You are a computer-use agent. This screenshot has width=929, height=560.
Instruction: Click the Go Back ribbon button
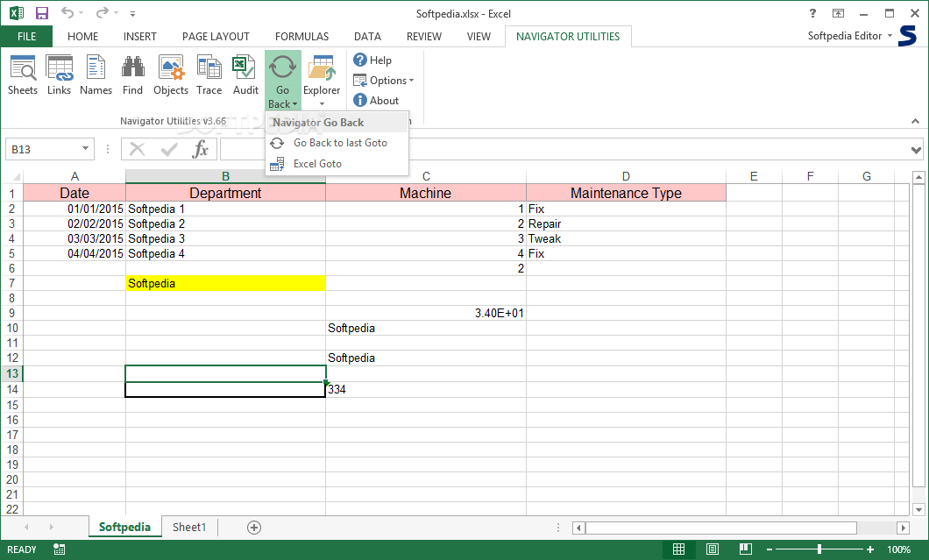(282, 81)
